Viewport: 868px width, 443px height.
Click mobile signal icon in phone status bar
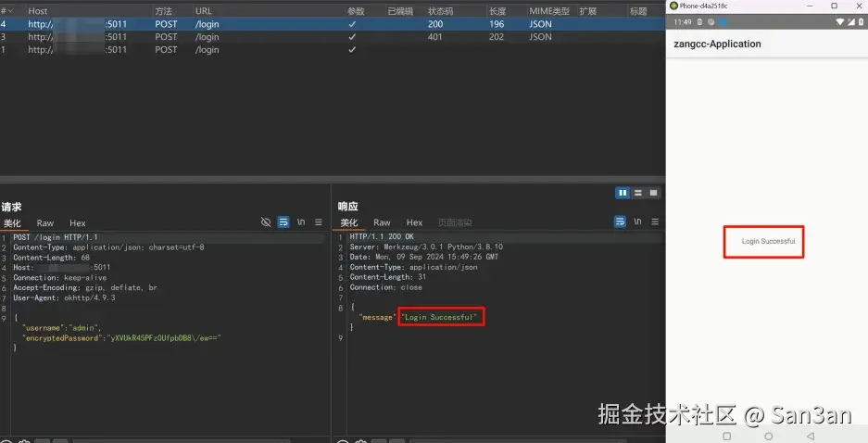pos(850,21)
